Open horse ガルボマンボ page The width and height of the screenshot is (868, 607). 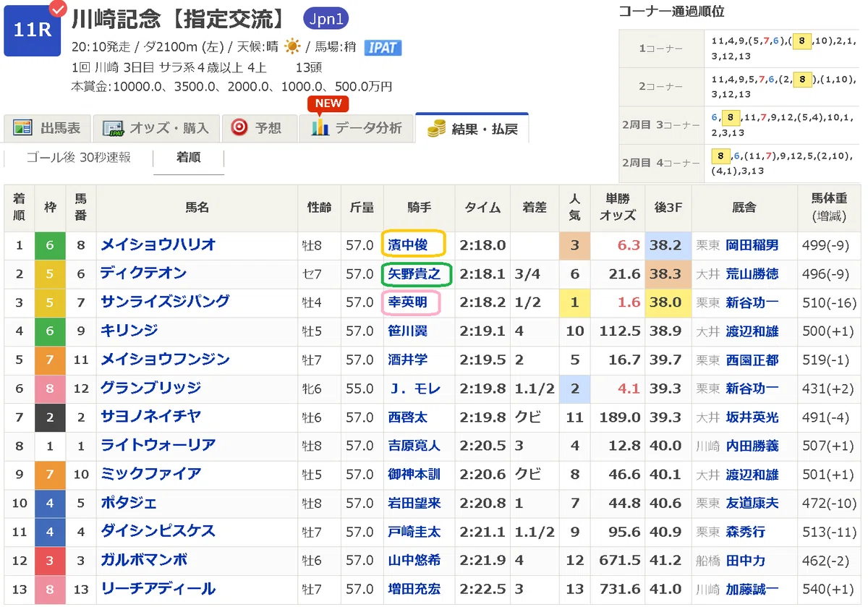click(x=143, y=561)
